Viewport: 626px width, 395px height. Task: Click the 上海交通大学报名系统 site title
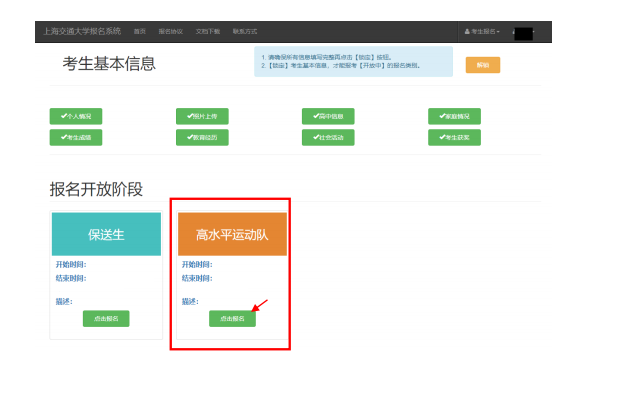[x=82, y=31]
